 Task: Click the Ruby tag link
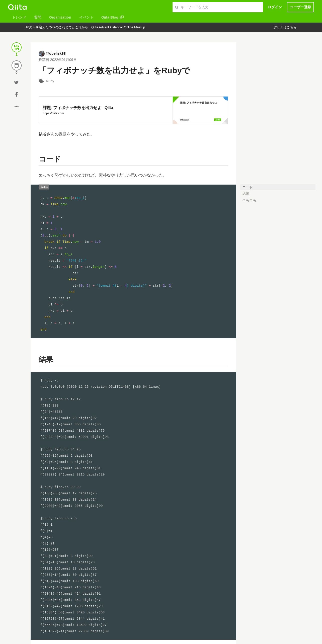coord(50,81)
